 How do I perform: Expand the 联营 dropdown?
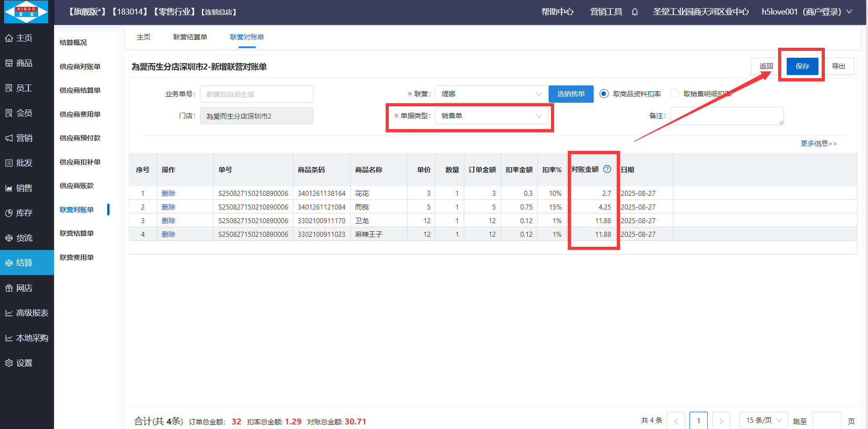point(491,94)
